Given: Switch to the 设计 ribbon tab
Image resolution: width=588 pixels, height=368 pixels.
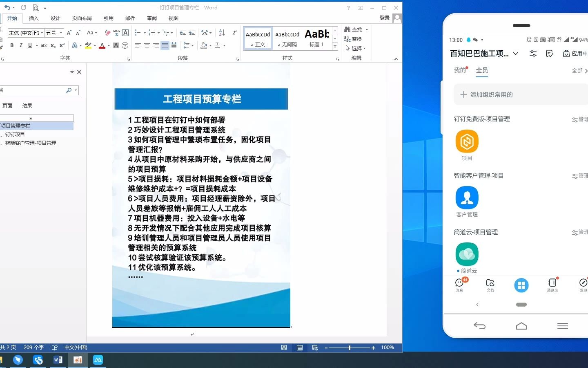Looking at the screenshot, I should point(55,18).
